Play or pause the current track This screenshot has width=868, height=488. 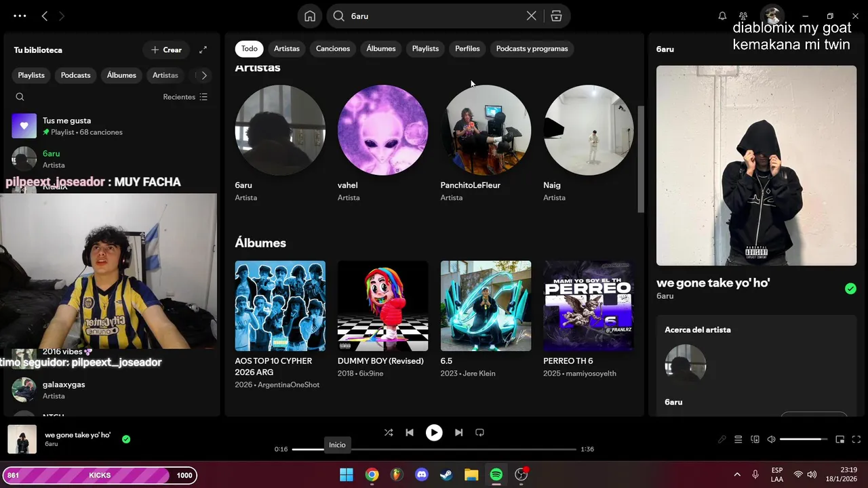tap(434, 432)
